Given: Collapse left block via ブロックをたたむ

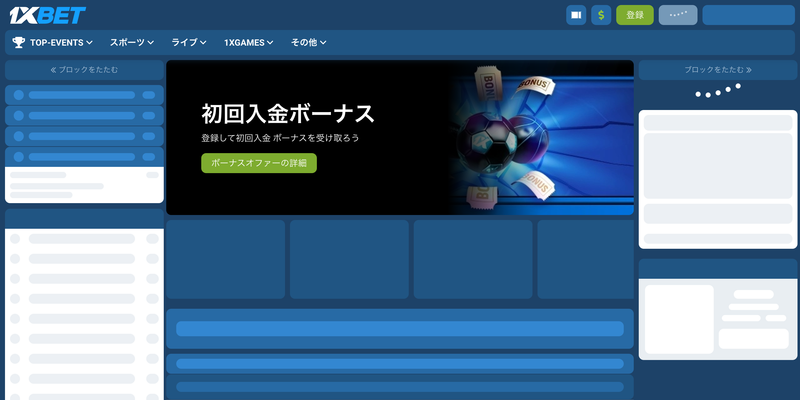Looking at the screenshot, I should pos(84,70).
